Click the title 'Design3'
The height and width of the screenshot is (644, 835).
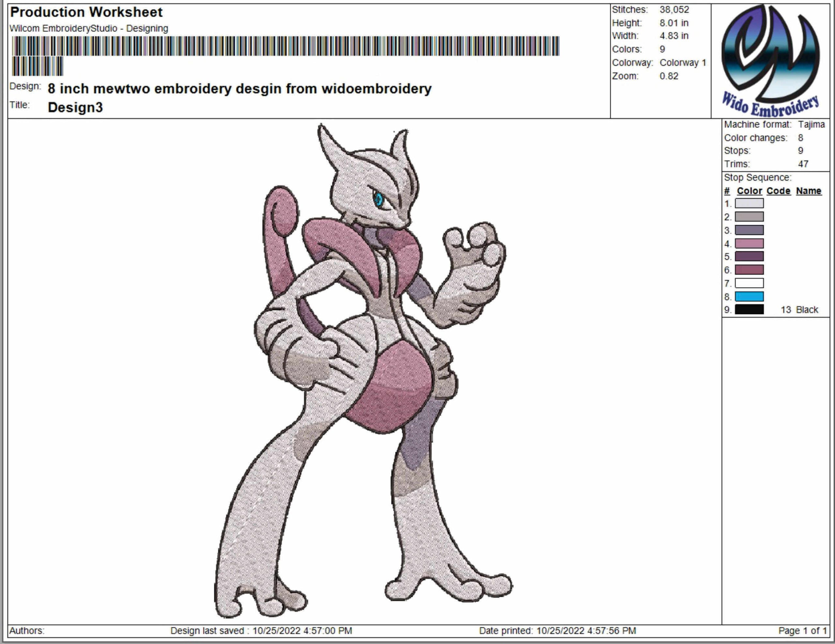[75, 107]
